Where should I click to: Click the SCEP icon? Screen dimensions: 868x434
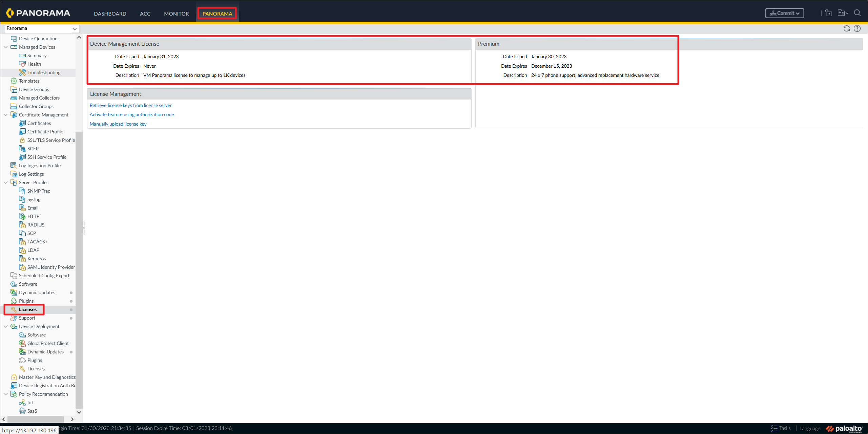pyautogui.click(x=22, y=149)
